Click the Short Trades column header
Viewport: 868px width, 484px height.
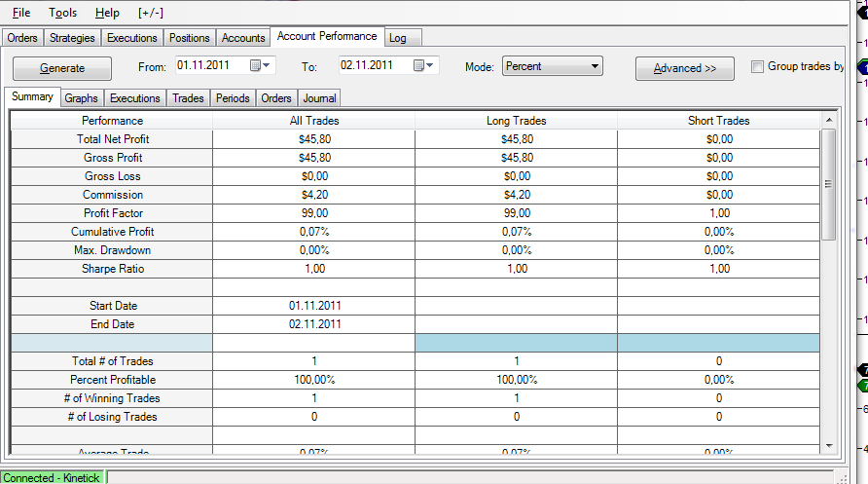tap(718, 121)
